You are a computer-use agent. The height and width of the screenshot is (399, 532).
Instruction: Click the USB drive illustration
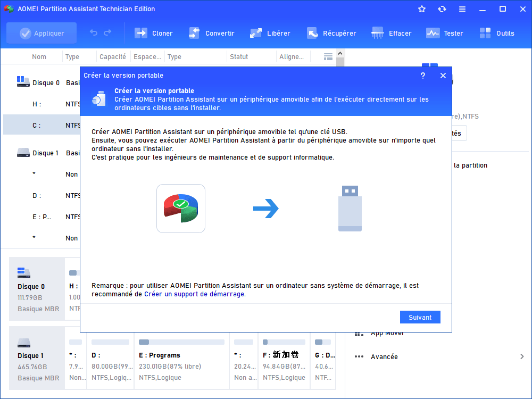click(x=350, y=209)
